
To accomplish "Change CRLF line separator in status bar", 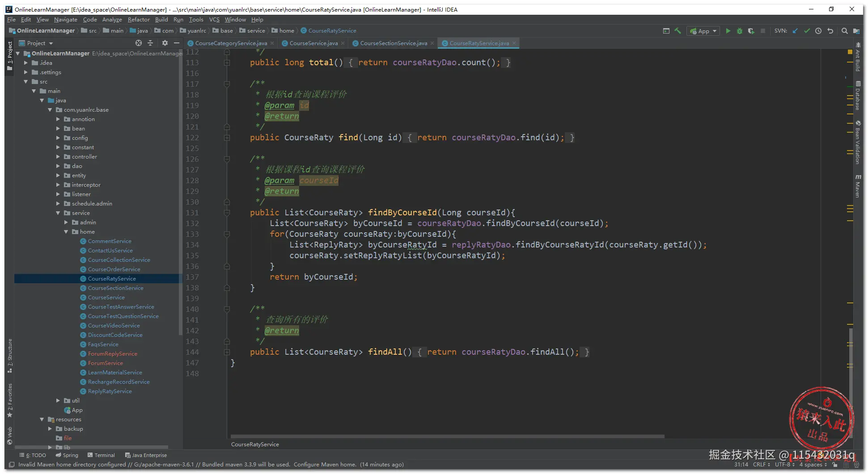I will coord(761,465).
